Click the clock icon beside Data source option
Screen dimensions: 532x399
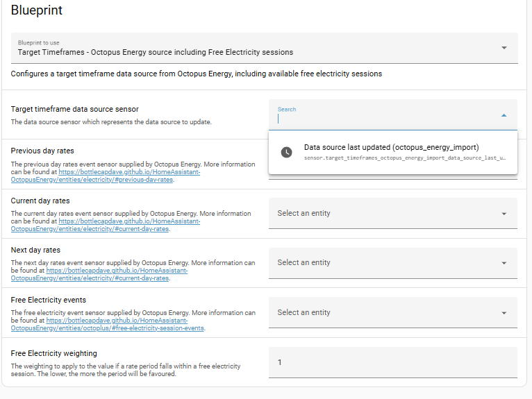[x=286, y=152]
